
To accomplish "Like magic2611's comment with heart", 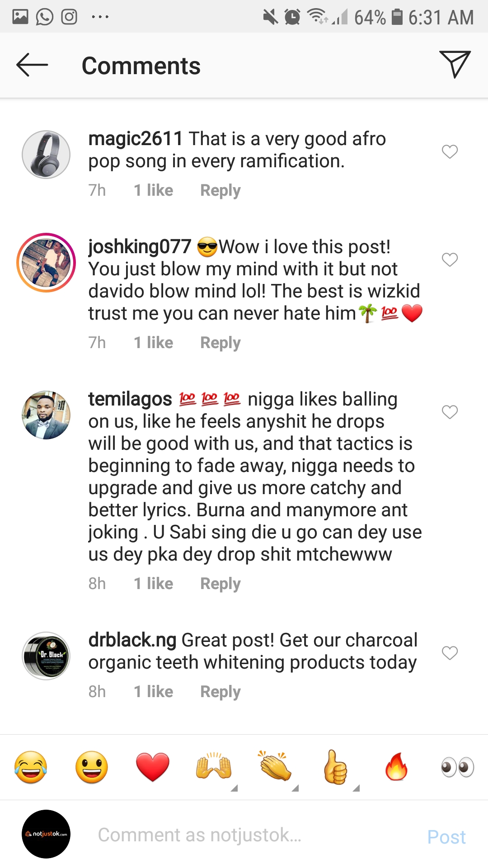I will (450, 151).
